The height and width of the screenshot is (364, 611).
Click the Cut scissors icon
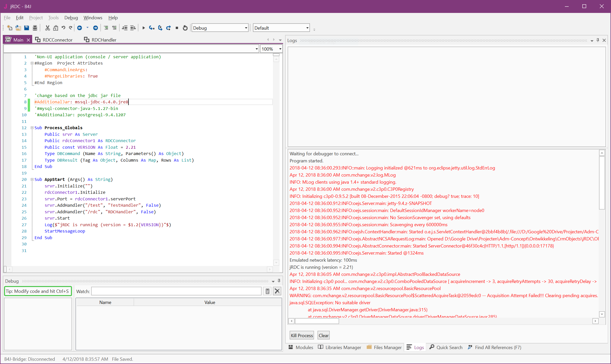coord(47,28)
